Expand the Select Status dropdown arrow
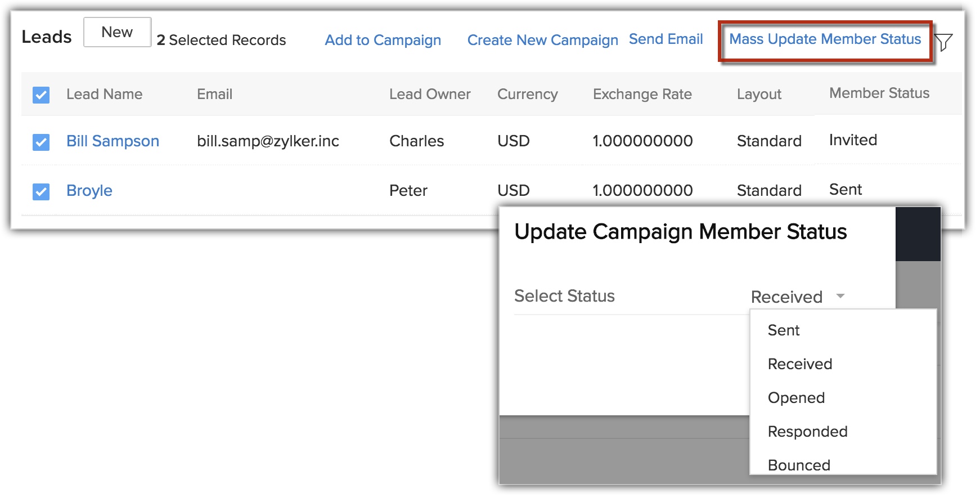This screenshot has height=502, width=980. click(840, 296)
